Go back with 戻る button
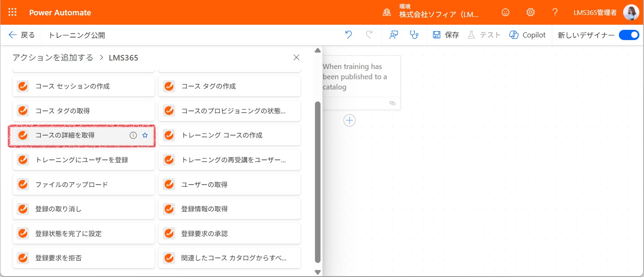Image resolution: width=644 pixels, height=277 pixels. pyautogui.click(x=22, y=35)
